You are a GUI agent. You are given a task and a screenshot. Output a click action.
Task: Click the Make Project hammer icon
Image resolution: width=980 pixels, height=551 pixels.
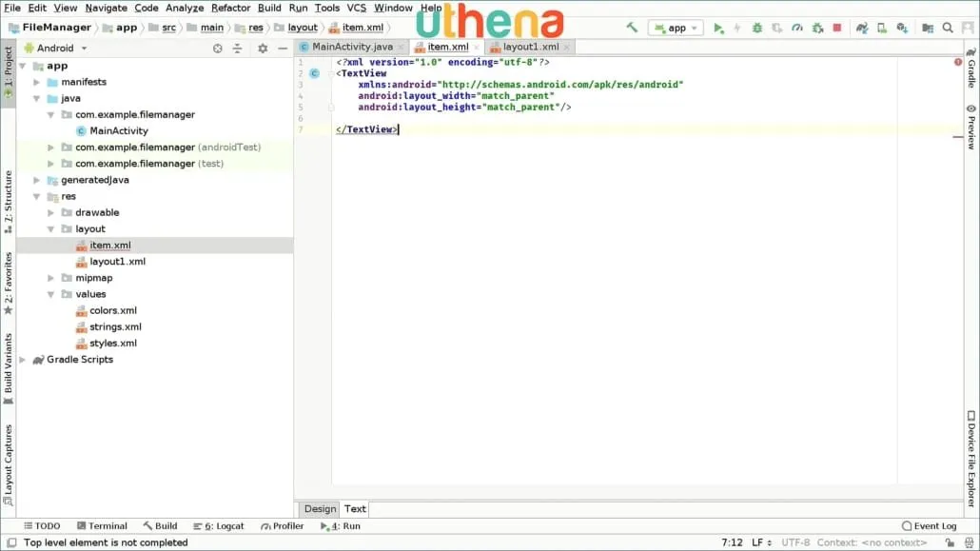coord(632,28)
